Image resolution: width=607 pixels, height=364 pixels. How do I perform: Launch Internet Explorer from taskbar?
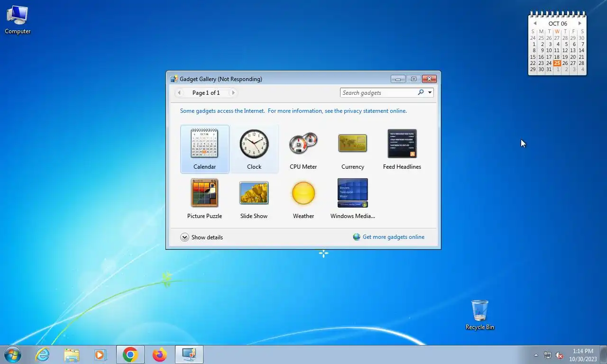(x=43, y=355)
